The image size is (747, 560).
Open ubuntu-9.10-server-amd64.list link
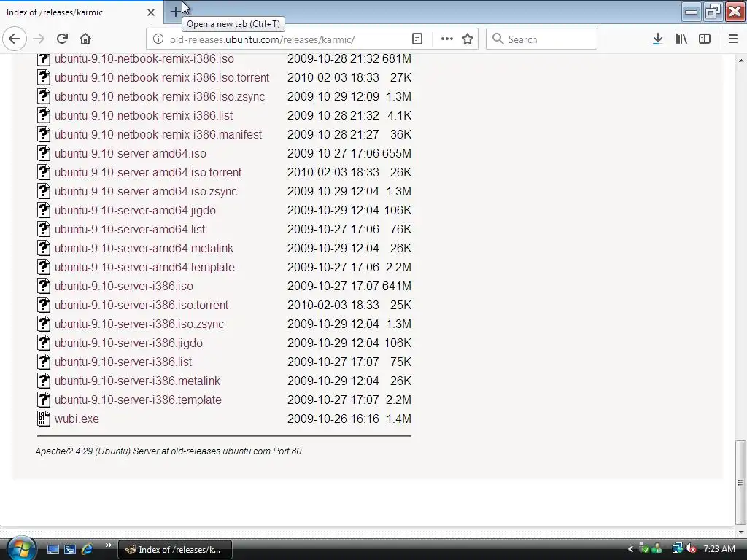130,230
